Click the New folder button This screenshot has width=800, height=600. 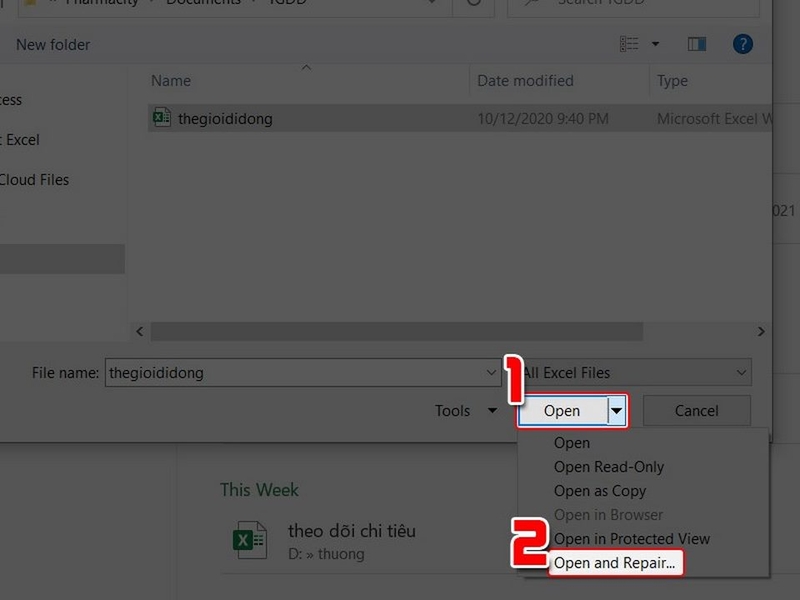point(53,45)
